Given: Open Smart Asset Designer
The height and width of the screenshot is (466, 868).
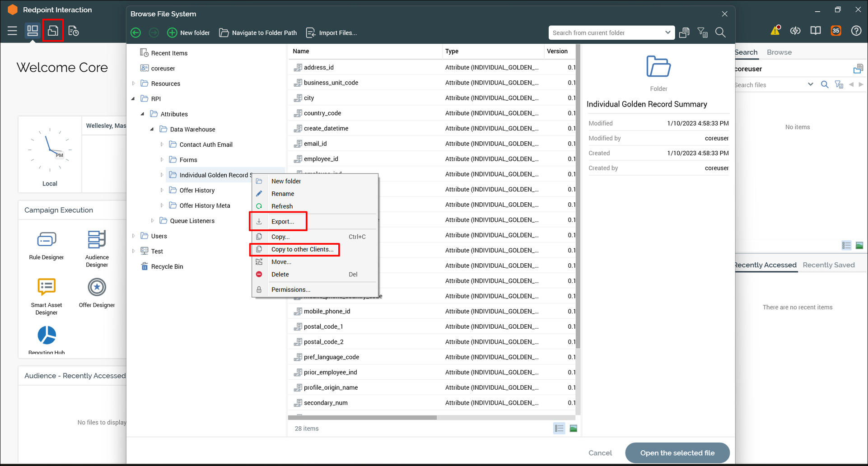Looking at the screenshot, I should [47, 287].
